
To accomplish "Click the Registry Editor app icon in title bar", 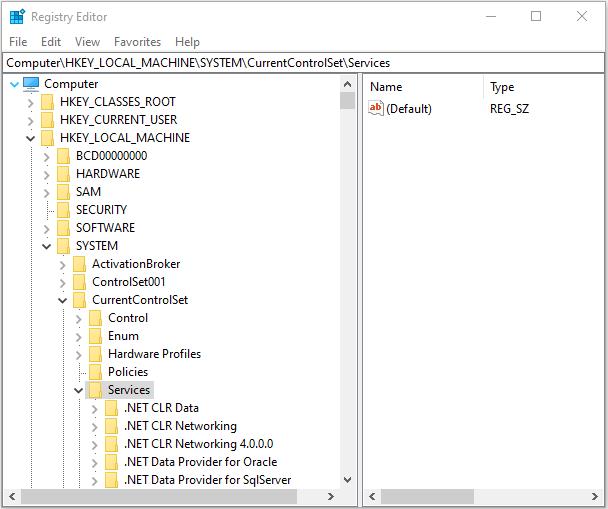I will [x=17, y=17].
